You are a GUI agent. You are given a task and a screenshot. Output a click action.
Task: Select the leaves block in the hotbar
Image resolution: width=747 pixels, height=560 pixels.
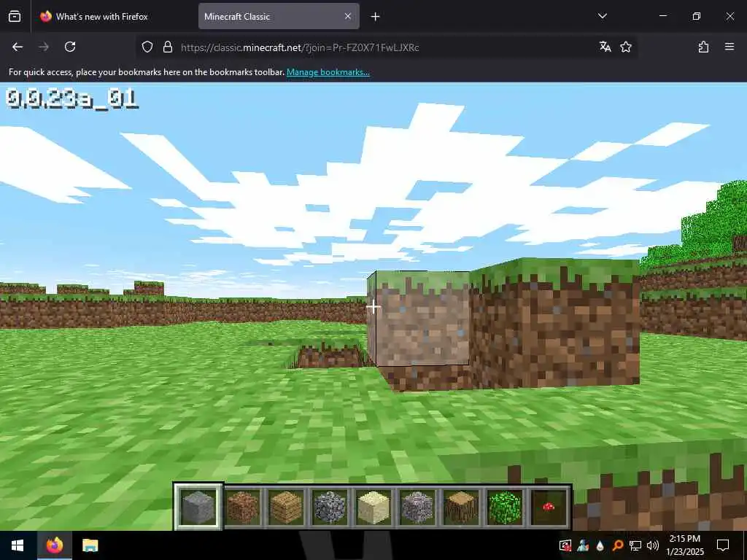505,507
